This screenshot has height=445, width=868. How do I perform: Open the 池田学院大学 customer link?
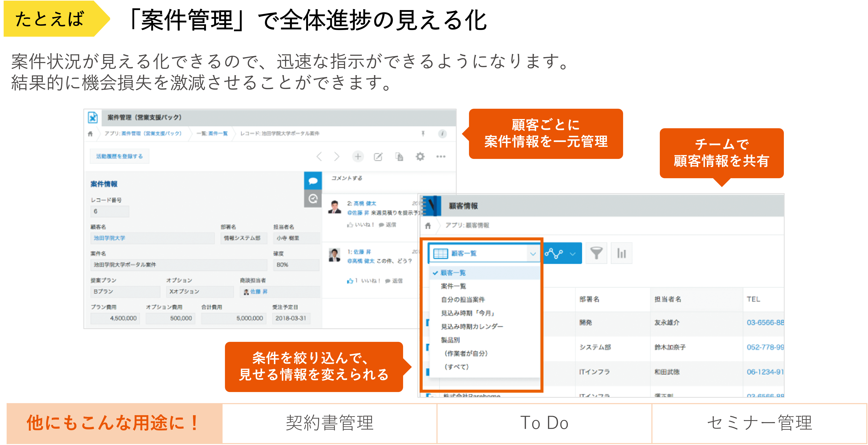(109, 238)
